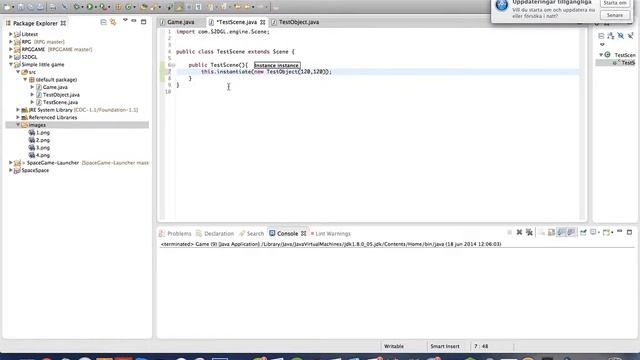This screenshot has height=360, width=640.
Task: Click the Open Type toolbar icon
Action: coord(144,7)
